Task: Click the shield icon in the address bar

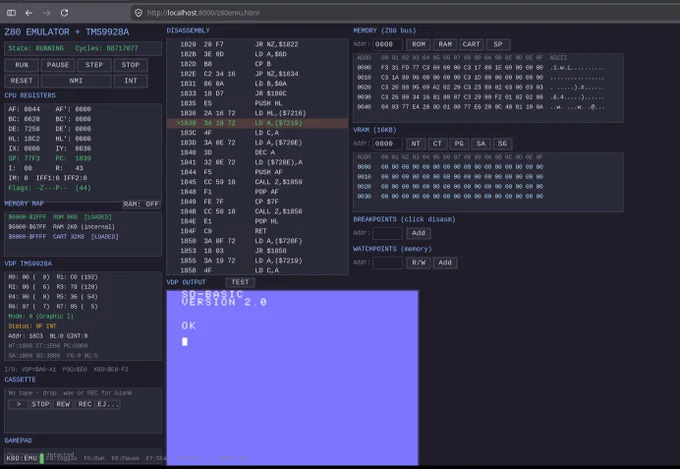Action: click(x=138, y=13)
